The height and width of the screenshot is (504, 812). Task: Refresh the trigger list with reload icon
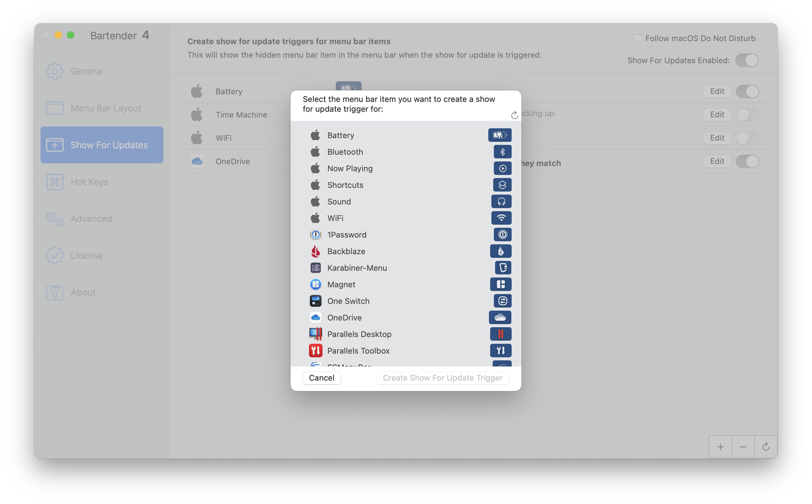pyautogui.click(x=513, y=114)
